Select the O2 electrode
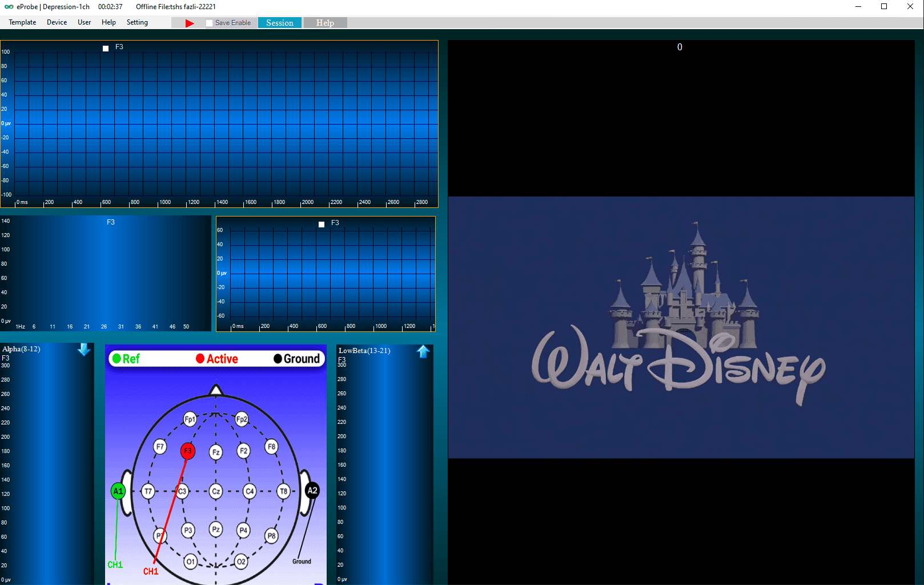 point(242,562)
